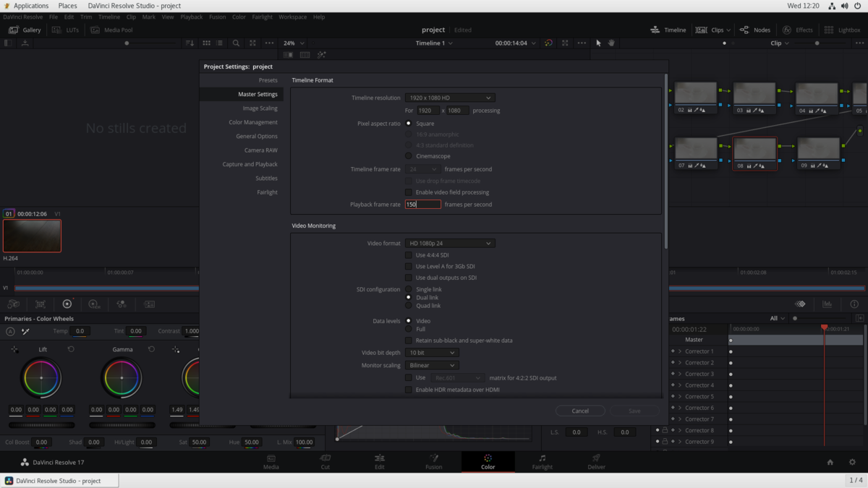Open Video format dropdown
Viewport: 868px width, 488px height.
450,244
